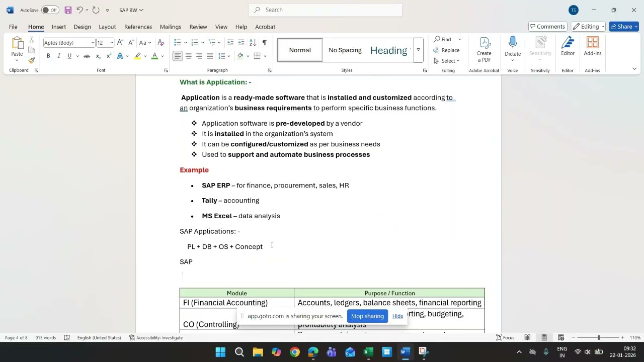
Task: Open the File menu
Action: point(13,27)
